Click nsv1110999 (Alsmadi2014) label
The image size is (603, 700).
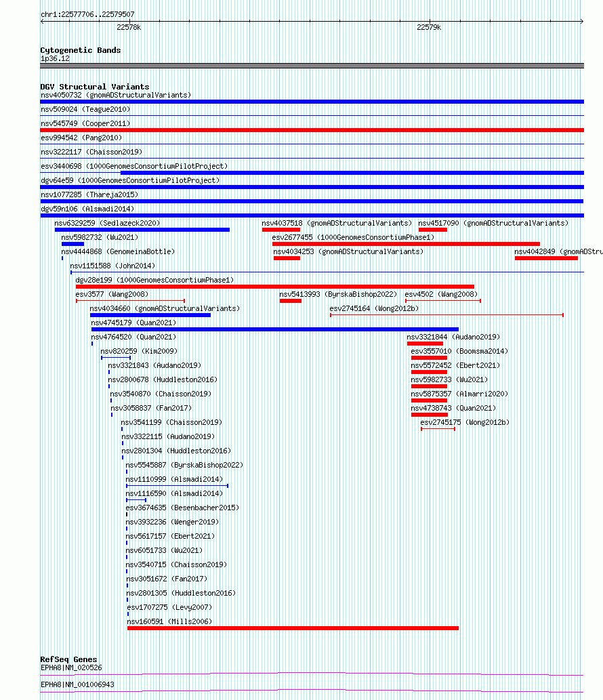174,480
